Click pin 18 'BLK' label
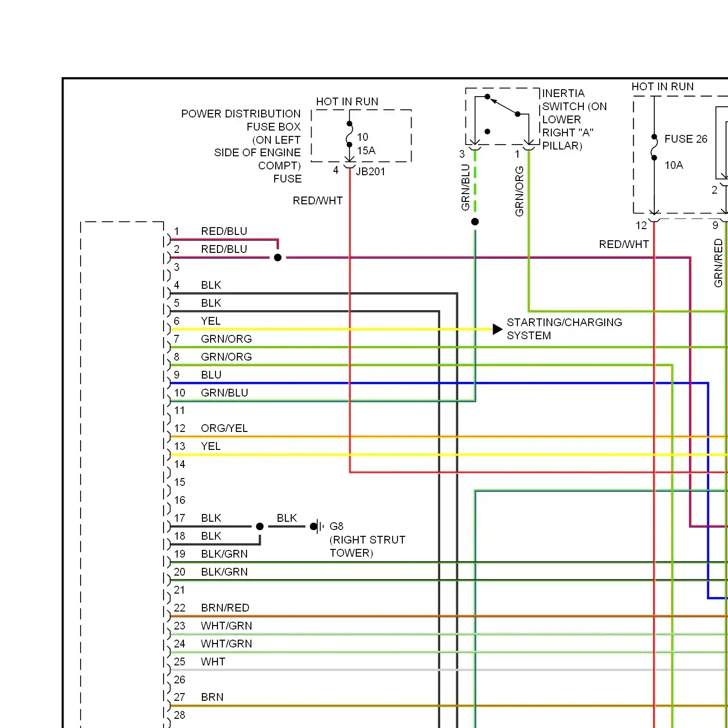 click(211, 536)
